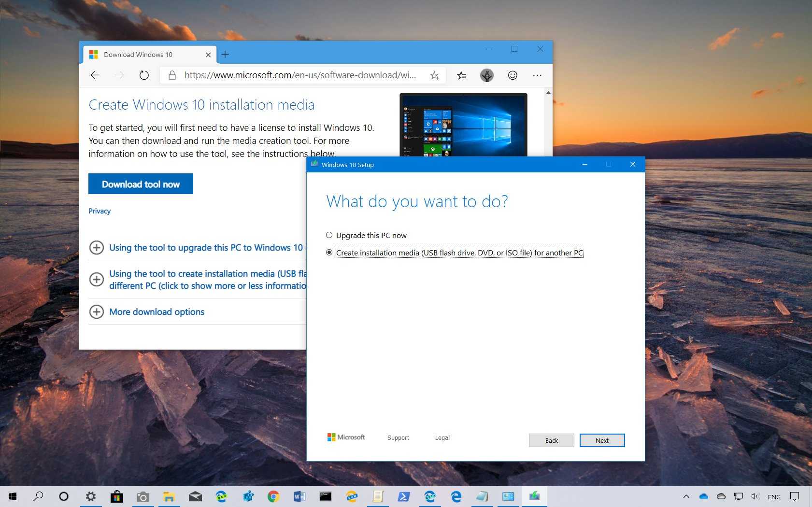The width and height of the screenshot is (812, 507).
Task: Click the smiley feedback icon
Action: click(x=513, y=75)
